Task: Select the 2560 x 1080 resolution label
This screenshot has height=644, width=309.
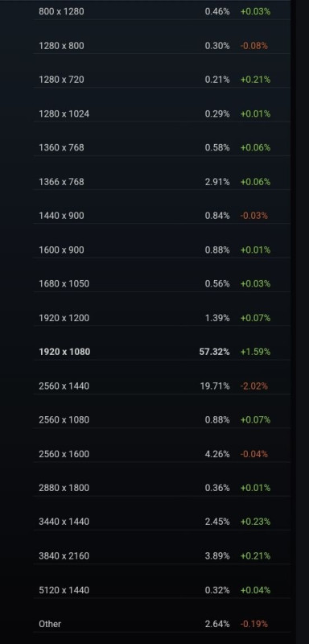Action: [64, 419]
